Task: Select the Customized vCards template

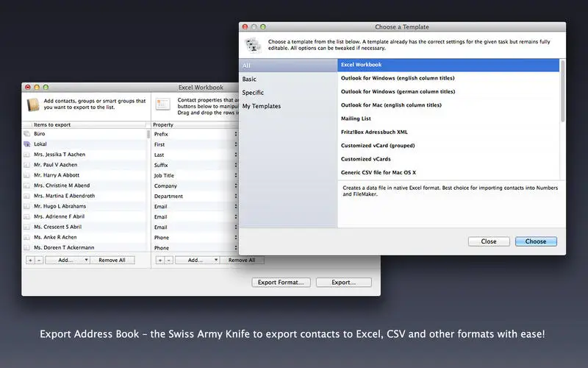Action: (x=448, y=159)
